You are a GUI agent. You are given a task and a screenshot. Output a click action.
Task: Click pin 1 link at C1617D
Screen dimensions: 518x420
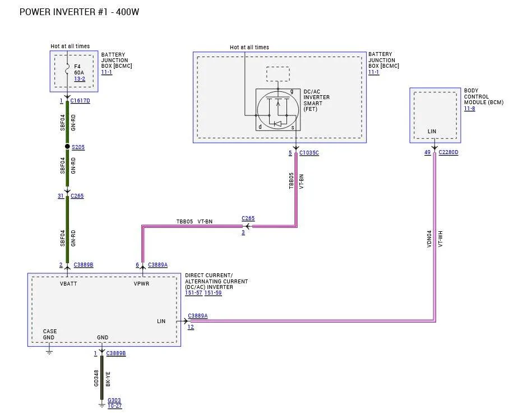point(62,101)
